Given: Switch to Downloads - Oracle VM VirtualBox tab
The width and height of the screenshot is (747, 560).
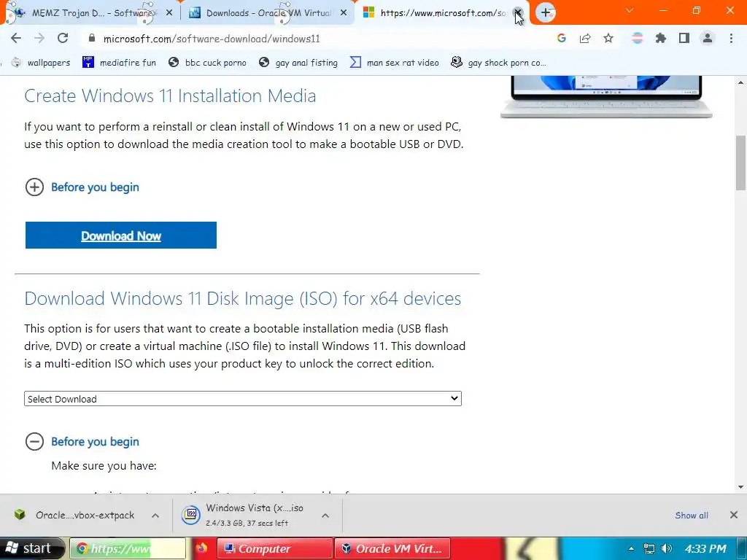Looking at the screenshot, I should [268, 13].
